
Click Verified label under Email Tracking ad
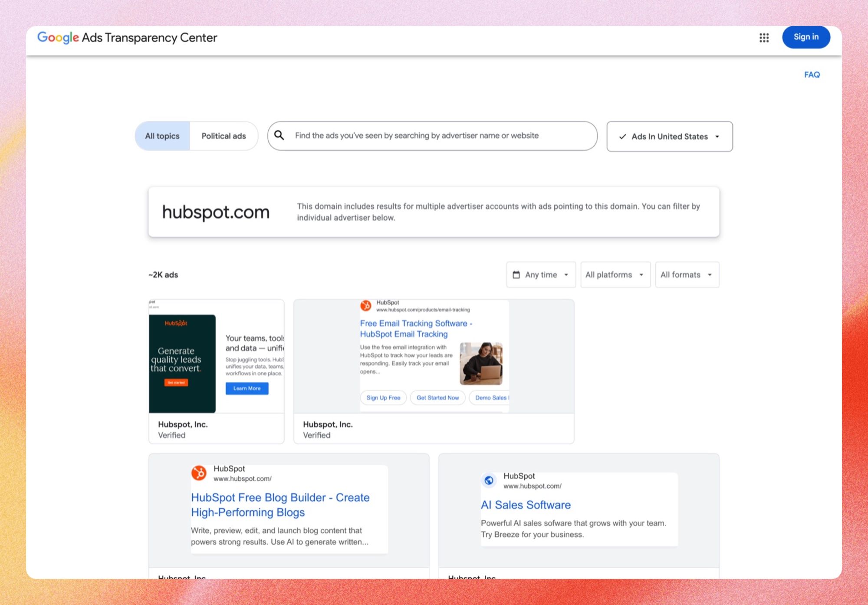pyautogui.click(x=316, y=435)
